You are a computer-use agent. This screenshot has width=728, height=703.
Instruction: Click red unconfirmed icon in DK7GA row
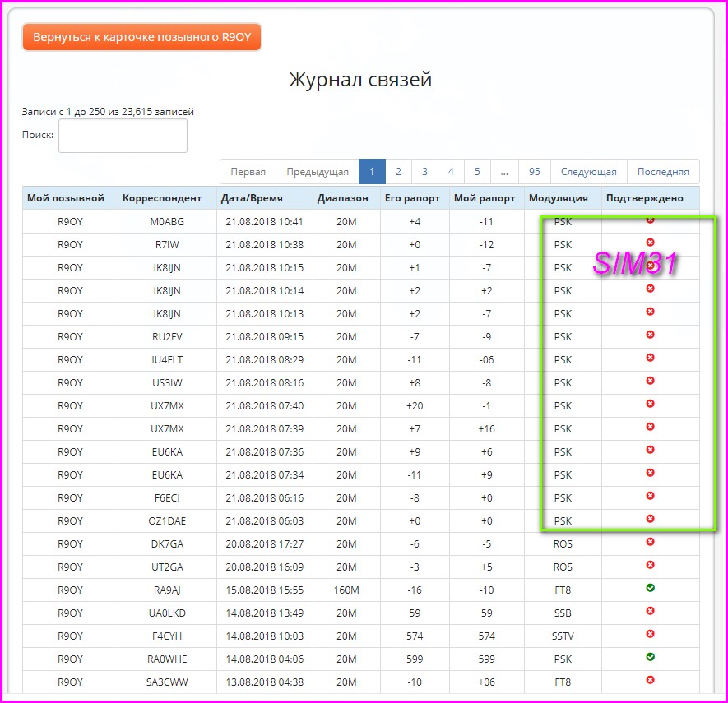pyautogui.click(x=650, y=543)
